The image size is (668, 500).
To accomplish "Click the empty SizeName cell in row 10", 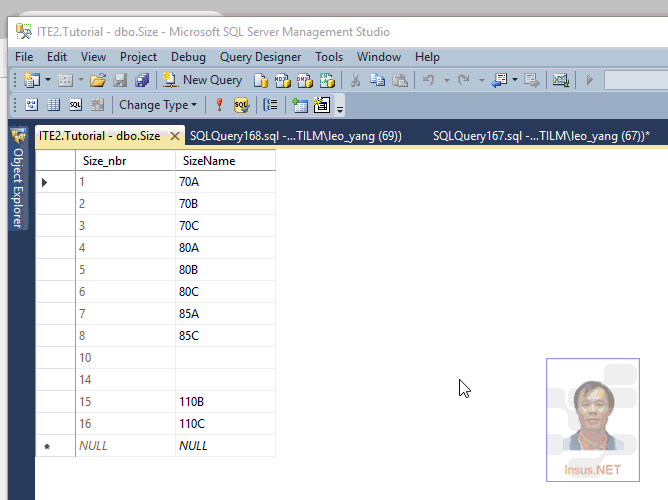I will [x=225, y=358].
